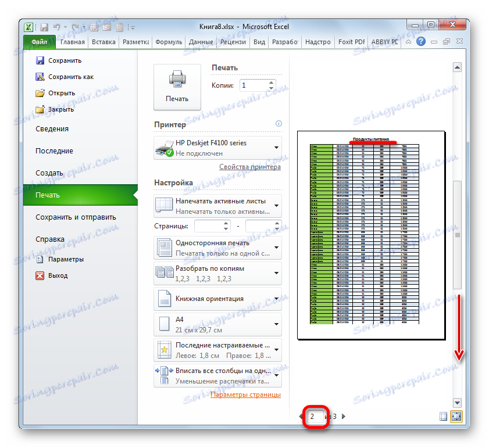Viewport: 489px width, 448px height.
Task: Open Параметры from File sidebar
Action: coord(59,259)
